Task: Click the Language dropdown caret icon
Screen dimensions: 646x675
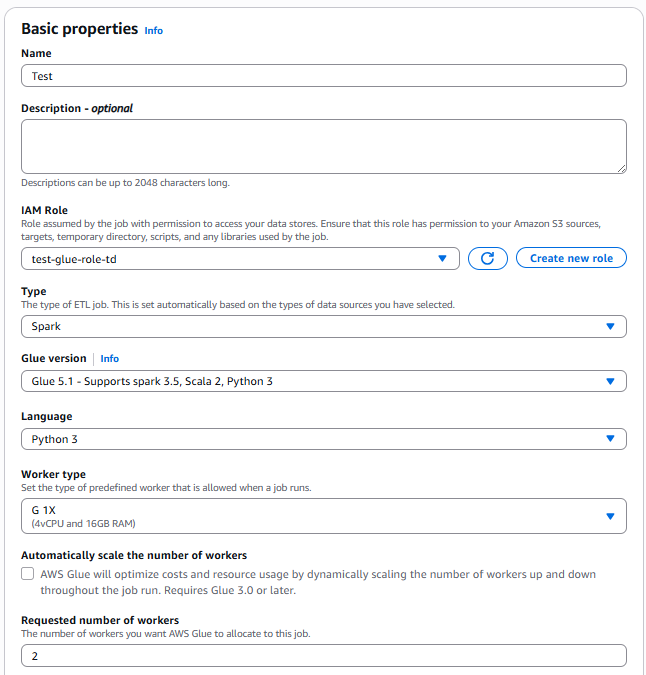Action: (x=610, y=438)
